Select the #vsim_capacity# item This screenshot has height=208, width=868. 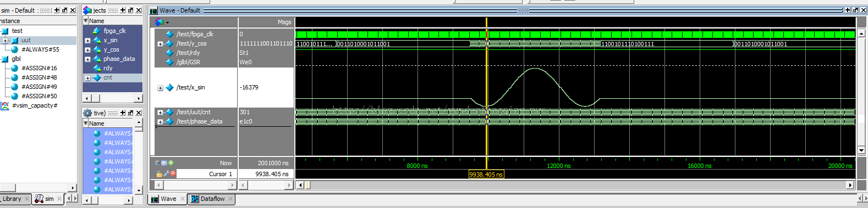click(x=35, y=105)
